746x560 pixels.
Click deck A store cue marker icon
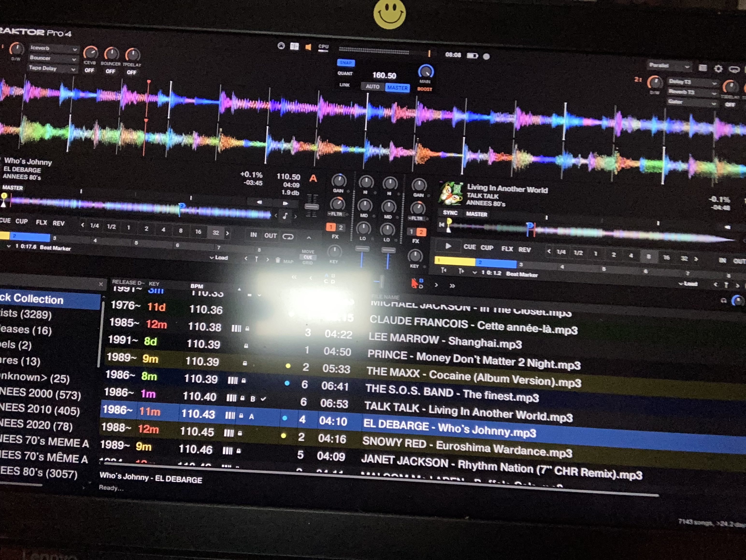tap(257, 259)
